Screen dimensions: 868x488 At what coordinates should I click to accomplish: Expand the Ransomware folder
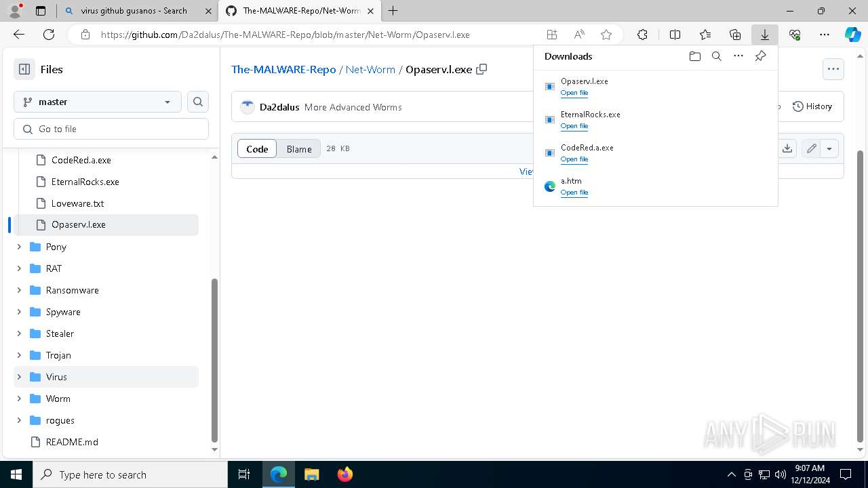[x=19, y=290]
